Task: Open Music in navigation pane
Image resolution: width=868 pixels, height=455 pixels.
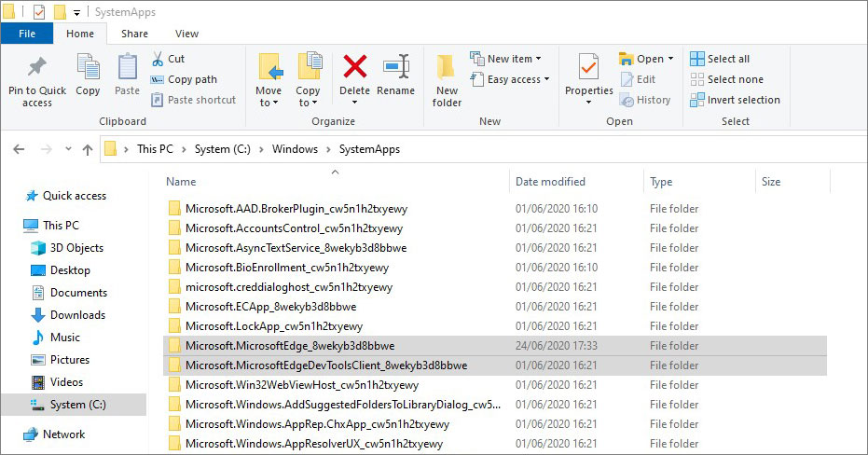Action: 57,338
